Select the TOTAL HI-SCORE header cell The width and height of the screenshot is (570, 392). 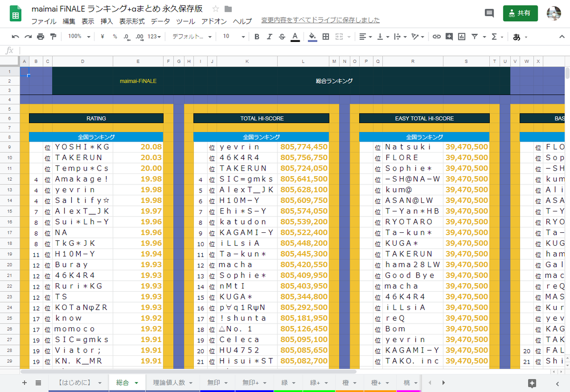261,118
